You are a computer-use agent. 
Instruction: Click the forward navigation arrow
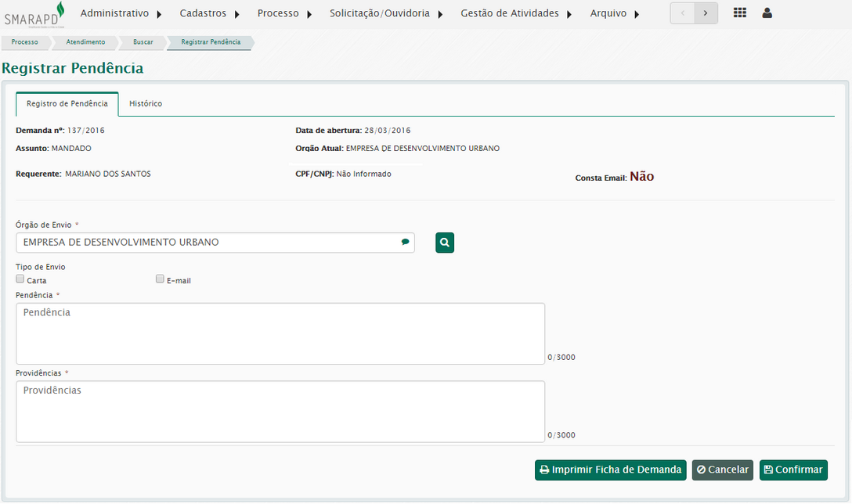click(x=706, y=13)
